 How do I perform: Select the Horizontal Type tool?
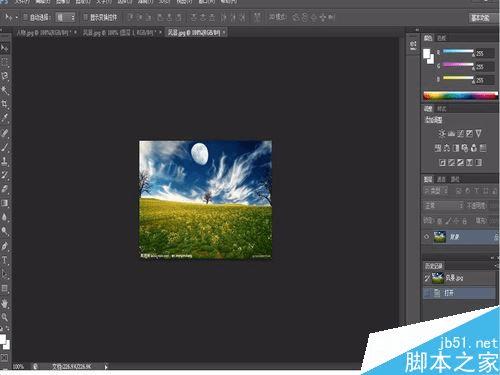click(5, 260)
